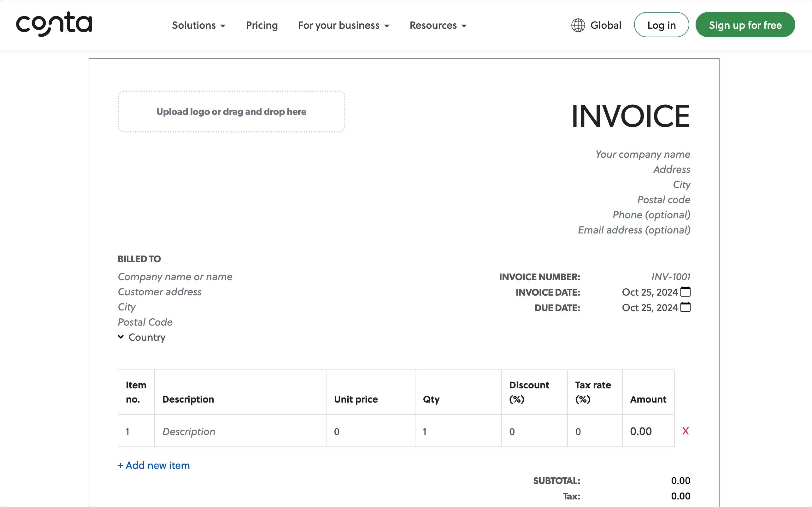Screen dimensions: 812x507
Task: Click the Conta logo
Action: pos(54,24)
